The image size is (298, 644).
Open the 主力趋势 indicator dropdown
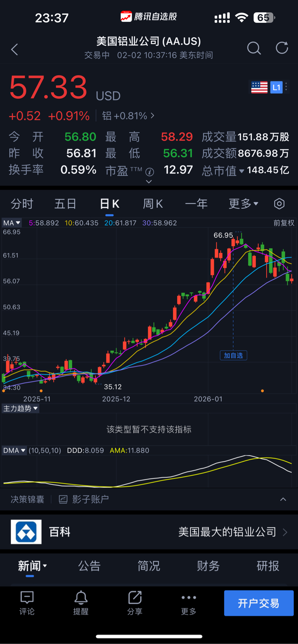(20, 408)
